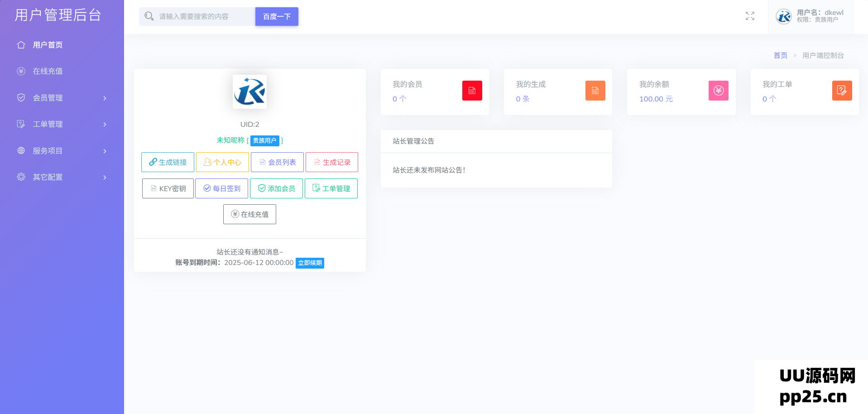
Task: Click the home icon beside 用户首页
Action: coord(21,45)
